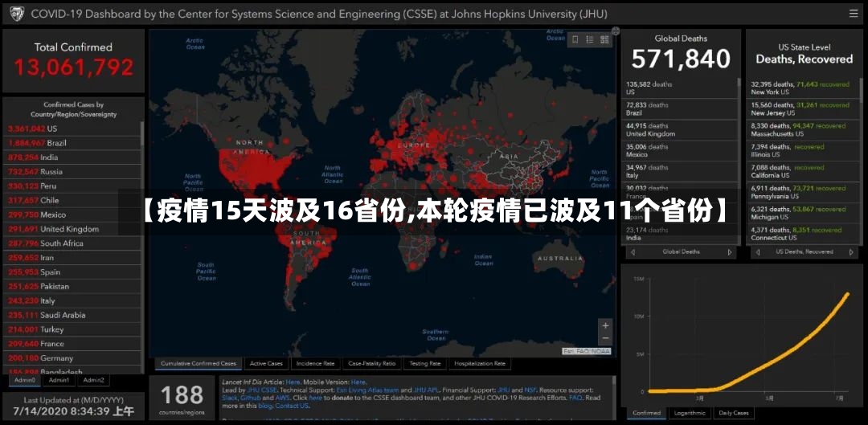Select South Africa in confirmed list

(x=72, y=243)
